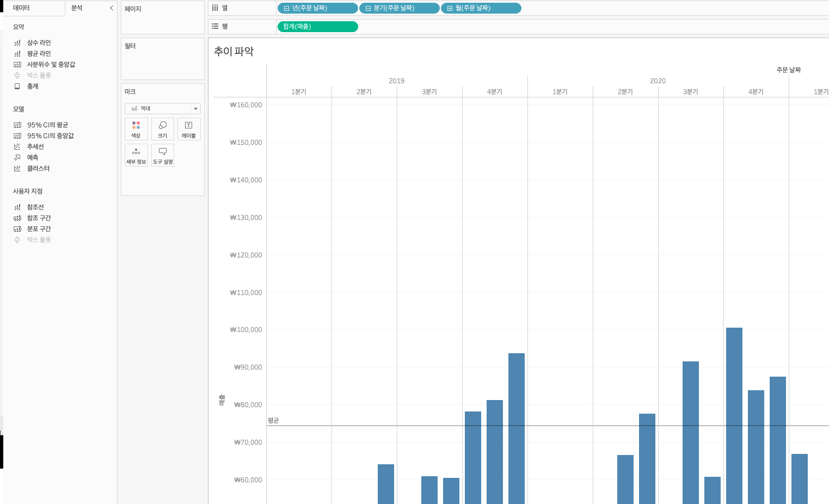This screenshot has width=829, height=504.
Task: Click the 2019 4분기 header
Action: tap(495, 91)
